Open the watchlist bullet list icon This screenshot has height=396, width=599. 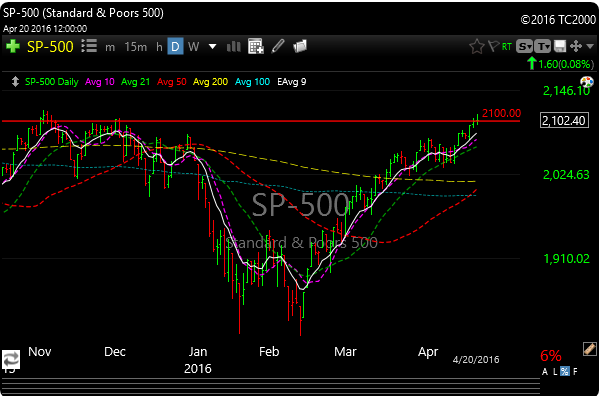[x=89, y=46]
